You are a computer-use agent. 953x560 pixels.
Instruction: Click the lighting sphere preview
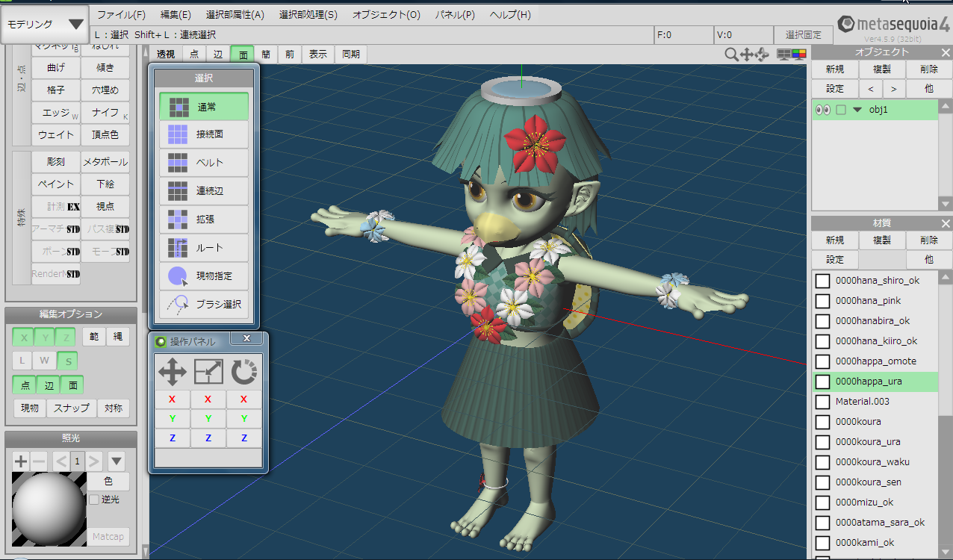[x=49, y=509]
